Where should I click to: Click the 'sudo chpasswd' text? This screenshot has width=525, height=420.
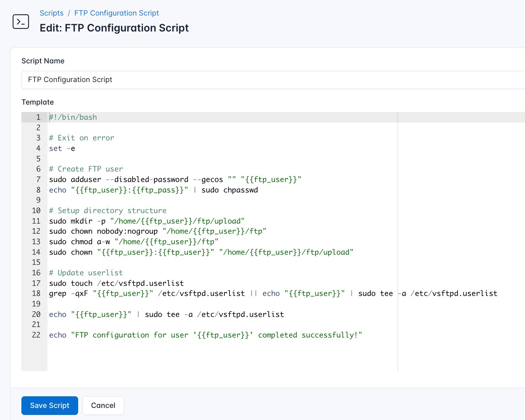tap(229, 190)
